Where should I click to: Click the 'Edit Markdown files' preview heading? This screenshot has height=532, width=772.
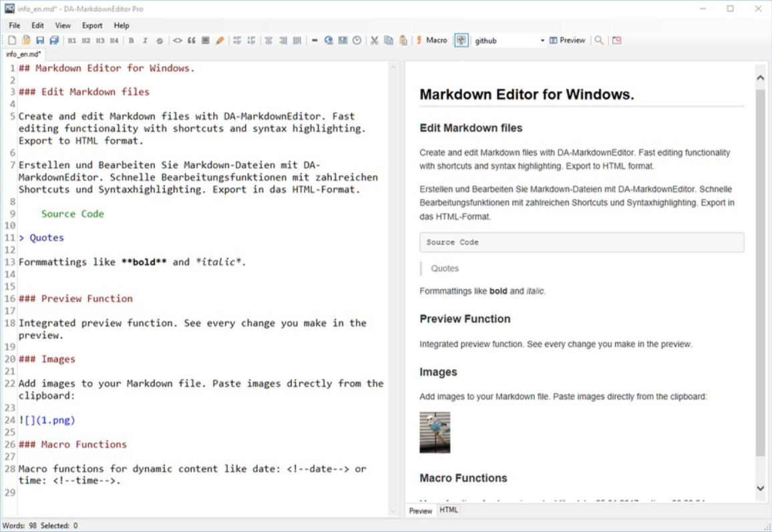click(x=471, y=128)
